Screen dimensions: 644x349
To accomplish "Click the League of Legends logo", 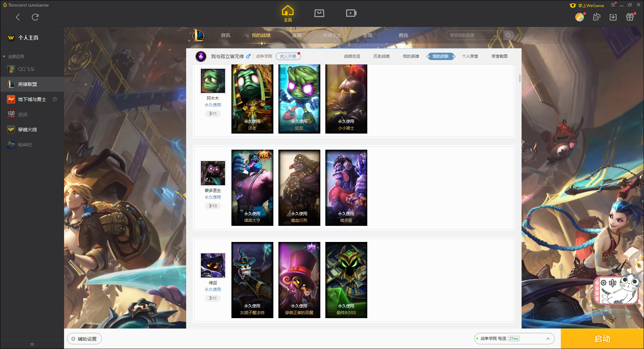I will pyautogui.click(x=198, y=35).
